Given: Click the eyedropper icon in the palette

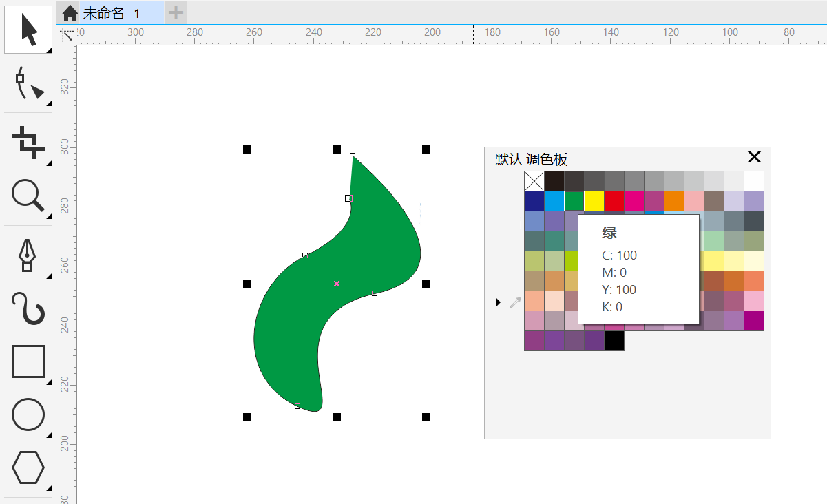Looking at the screenshot, I should [515, 302].
